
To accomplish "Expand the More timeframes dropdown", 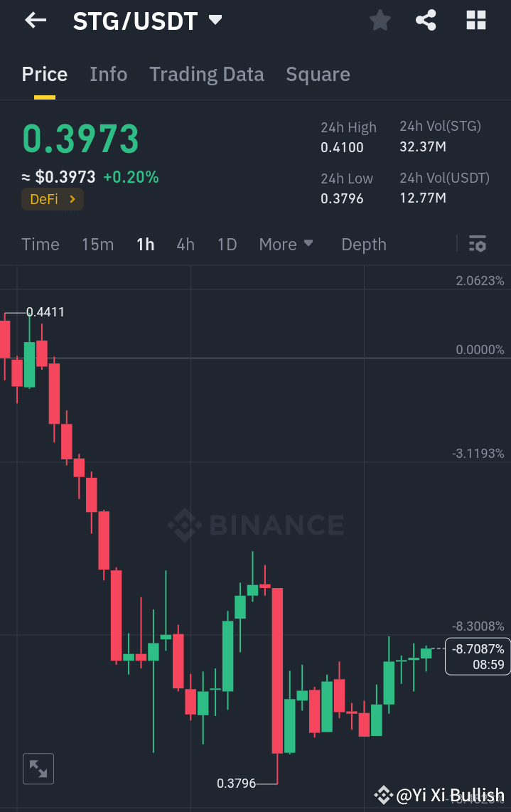I will (x=286, y=244).
